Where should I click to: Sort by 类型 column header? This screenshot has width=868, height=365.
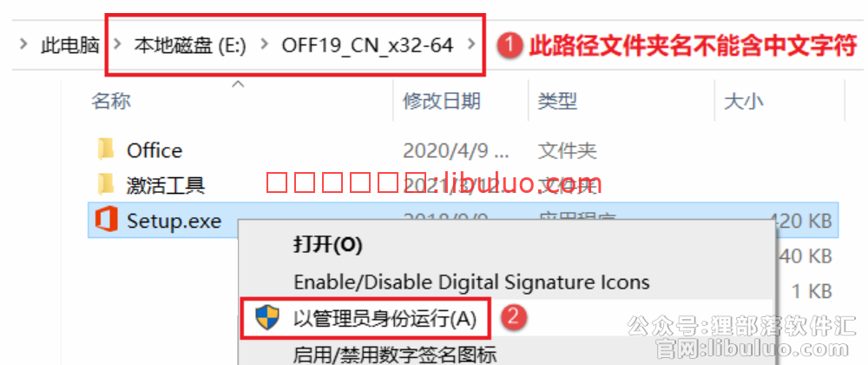(x=557, y=101)
